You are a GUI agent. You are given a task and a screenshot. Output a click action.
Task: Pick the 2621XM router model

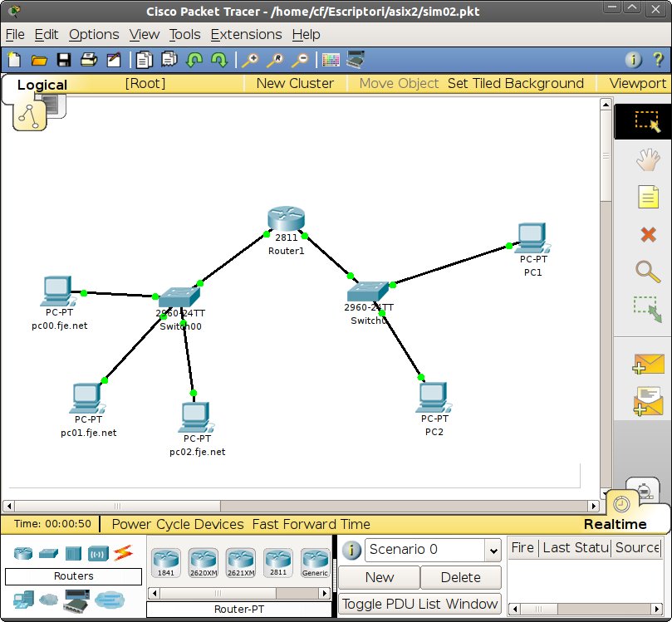point(240,563)
